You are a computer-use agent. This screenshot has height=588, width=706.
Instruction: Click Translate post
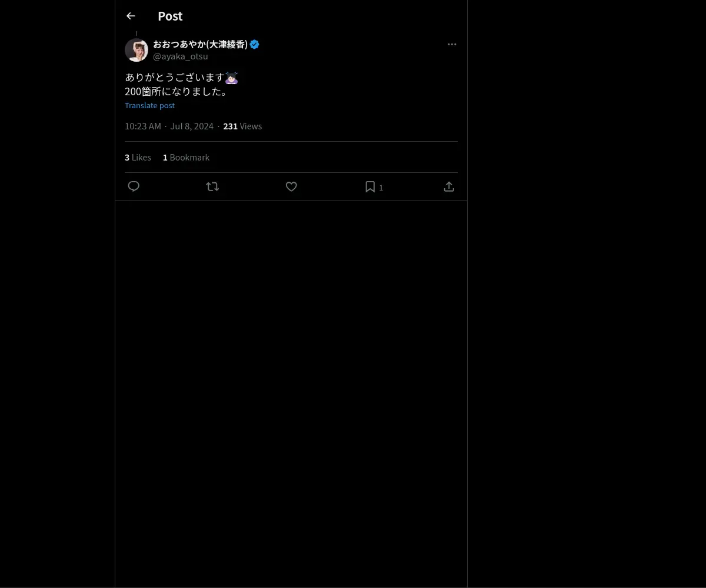point(149,105)
